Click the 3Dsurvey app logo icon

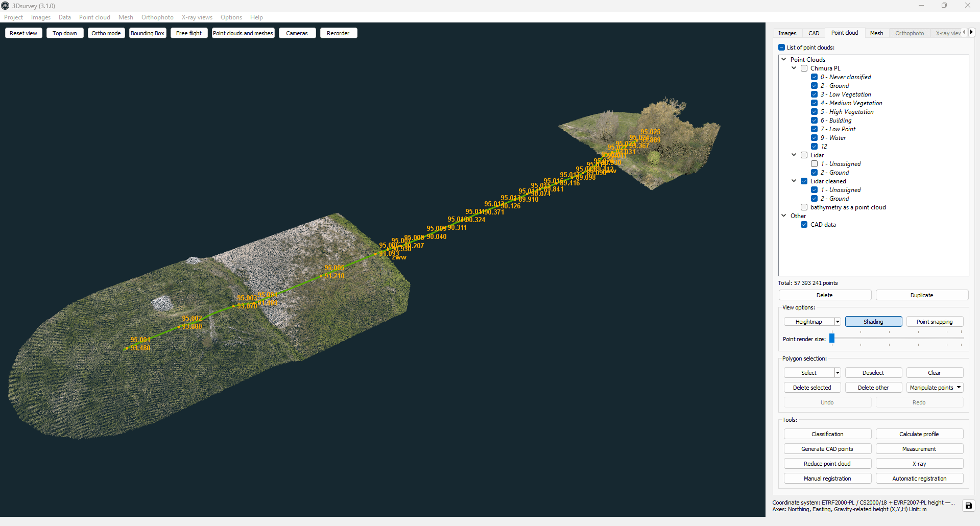point(6,6)
